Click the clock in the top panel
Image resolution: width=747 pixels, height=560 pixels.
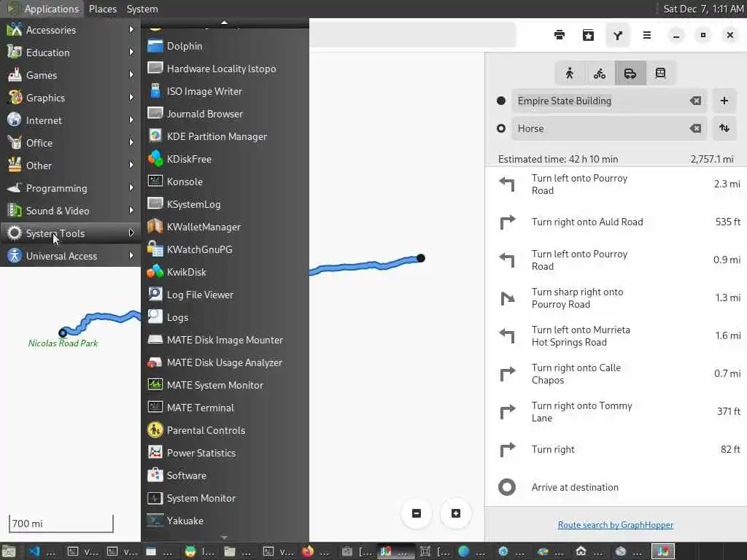[703, 9]
